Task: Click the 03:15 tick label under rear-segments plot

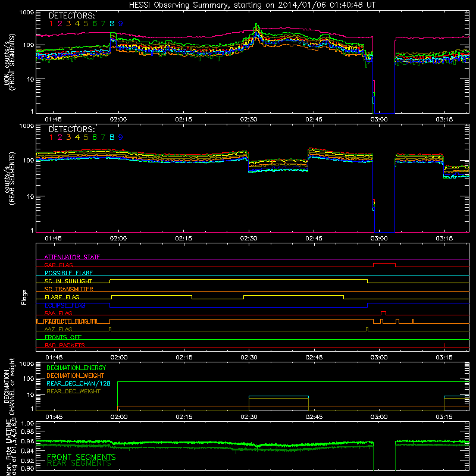Action: coord(444,239)
